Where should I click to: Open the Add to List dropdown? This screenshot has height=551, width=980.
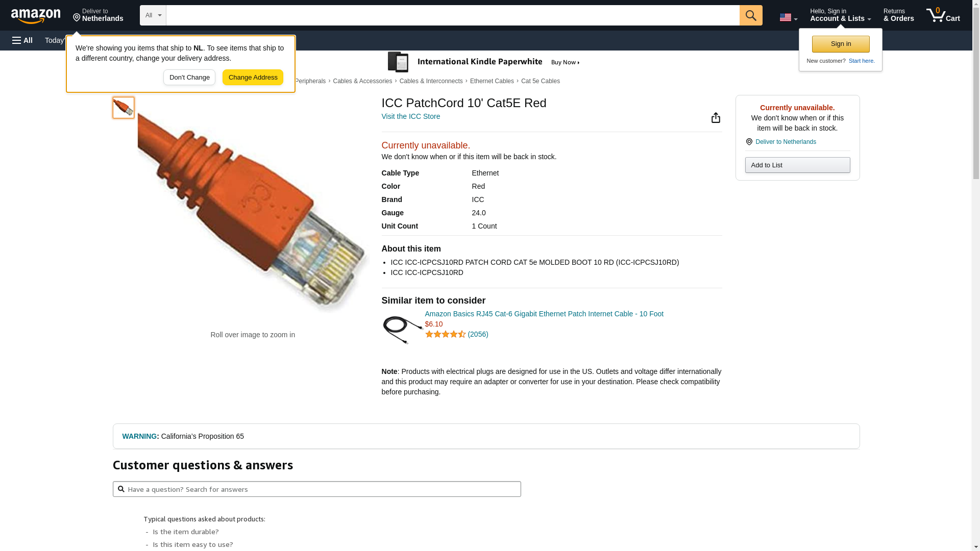click(x=797, y=165)
